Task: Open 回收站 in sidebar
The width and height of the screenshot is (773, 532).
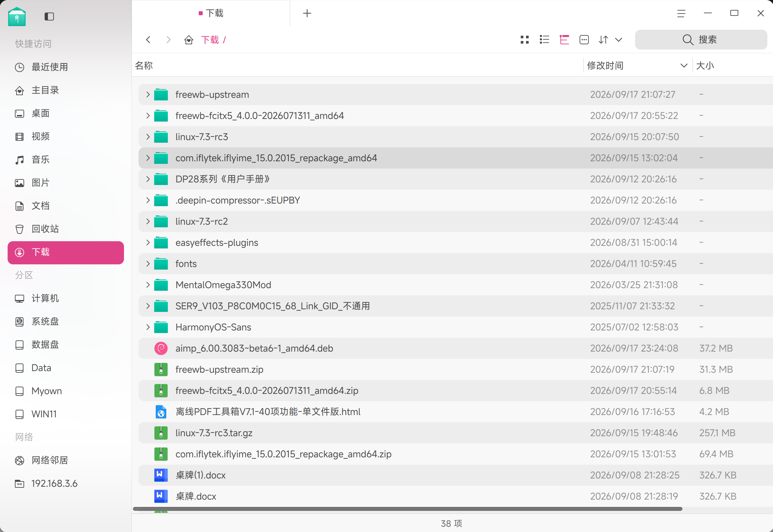Action: point(66,229)
